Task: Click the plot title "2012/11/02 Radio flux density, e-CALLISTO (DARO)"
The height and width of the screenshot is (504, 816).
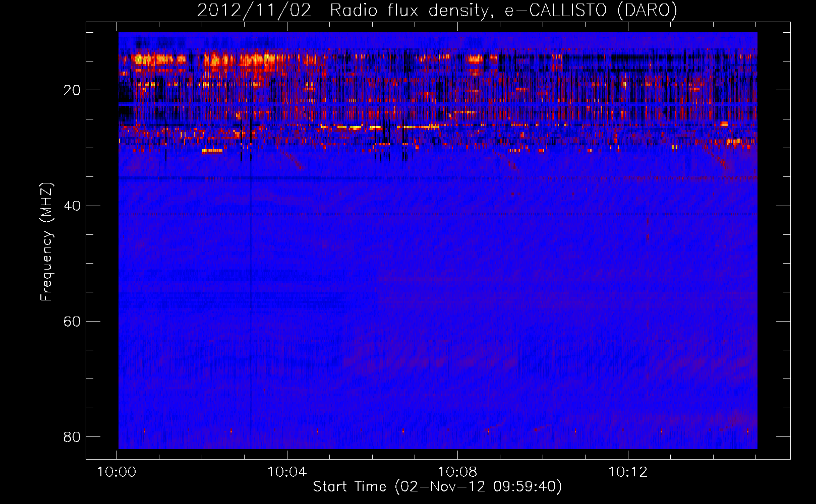Action: (437, 10)
